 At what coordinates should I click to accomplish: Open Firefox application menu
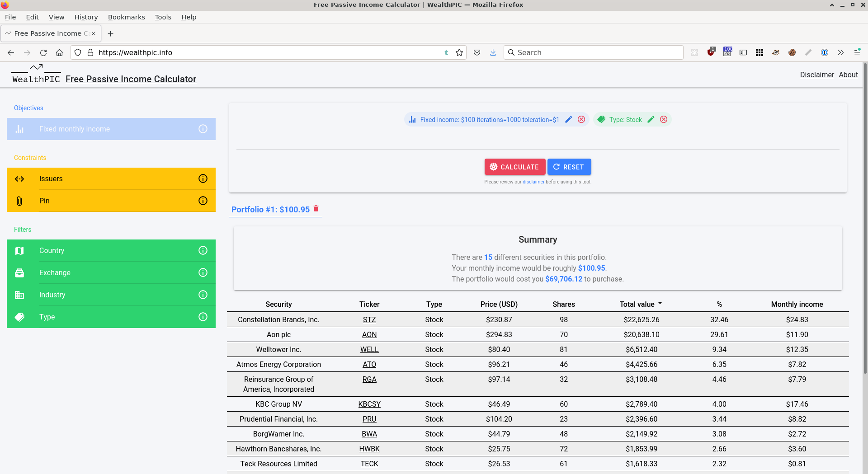pos(857,52)
